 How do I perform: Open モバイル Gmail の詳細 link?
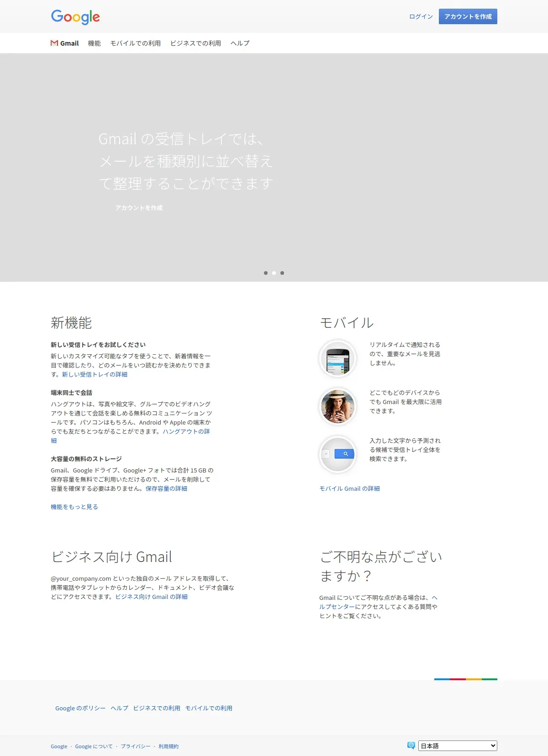(350, 488)
